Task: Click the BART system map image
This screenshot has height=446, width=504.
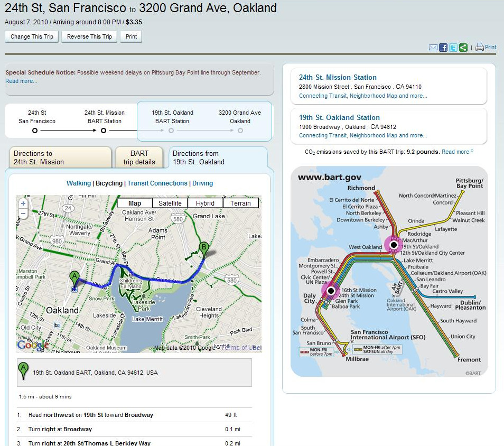Action: click(x=389, y=272)
